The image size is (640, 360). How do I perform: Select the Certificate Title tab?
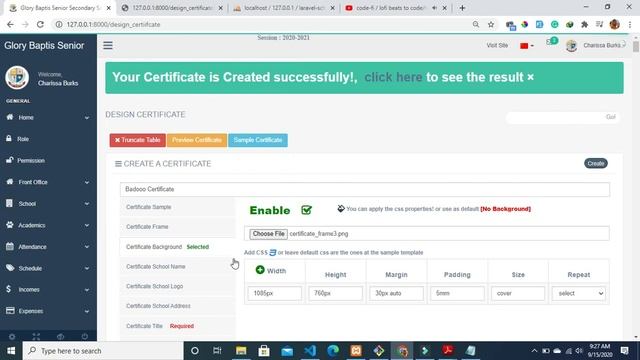coord(178,326)
